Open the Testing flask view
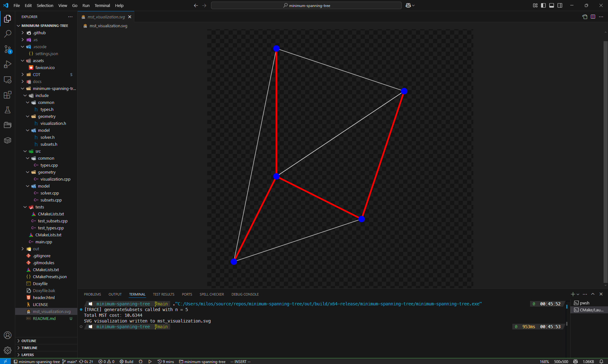 pyautogui.click(x=8, y=110)
